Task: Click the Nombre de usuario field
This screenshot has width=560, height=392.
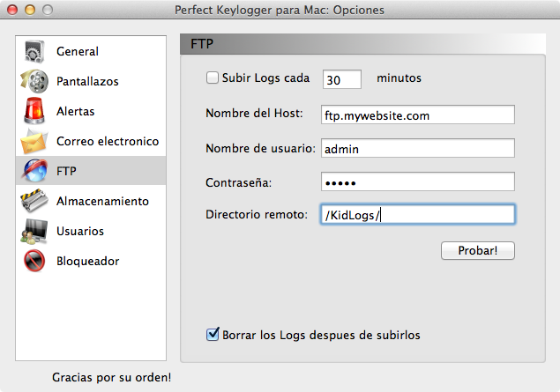Action: tap(417, 148)
